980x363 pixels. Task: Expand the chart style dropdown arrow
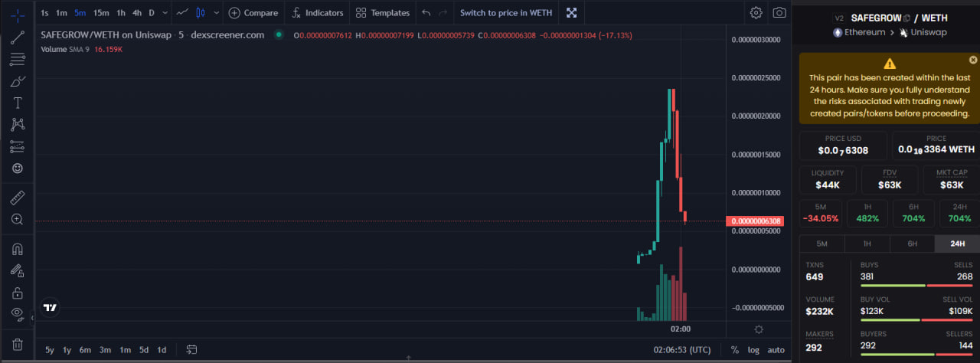(x=217, y=12)
